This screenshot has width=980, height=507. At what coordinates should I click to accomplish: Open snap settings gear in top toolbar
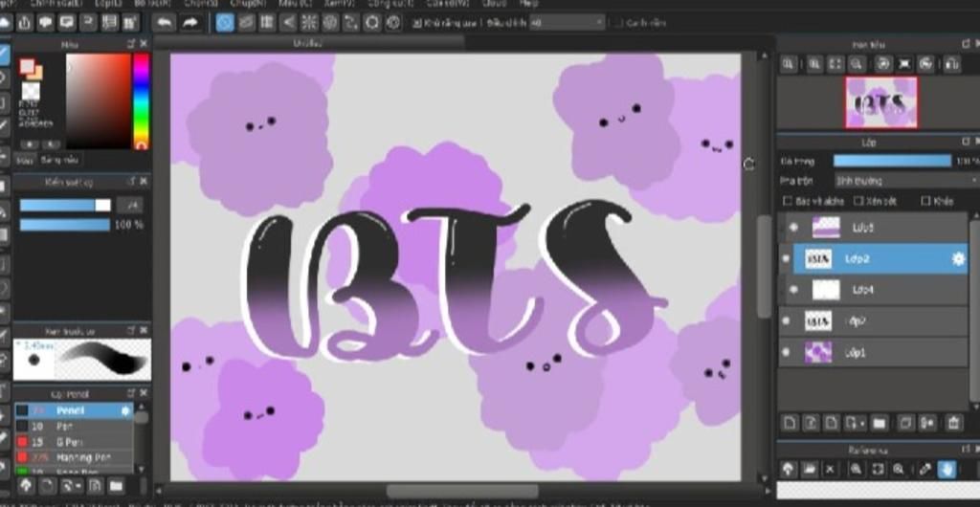393,23
